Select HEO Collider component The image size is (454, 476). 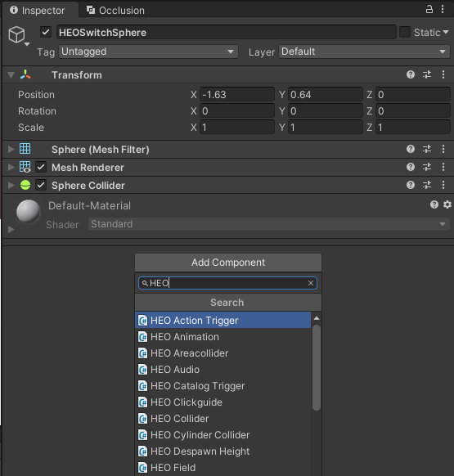223,419
